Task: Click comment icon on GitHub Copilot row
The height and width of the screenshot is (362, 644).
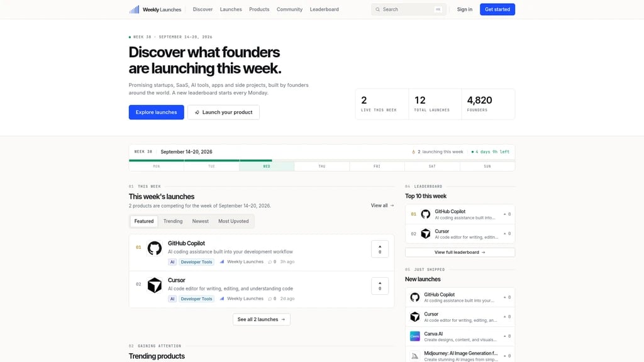Action: pyautogui.click(x=270, y=262)
